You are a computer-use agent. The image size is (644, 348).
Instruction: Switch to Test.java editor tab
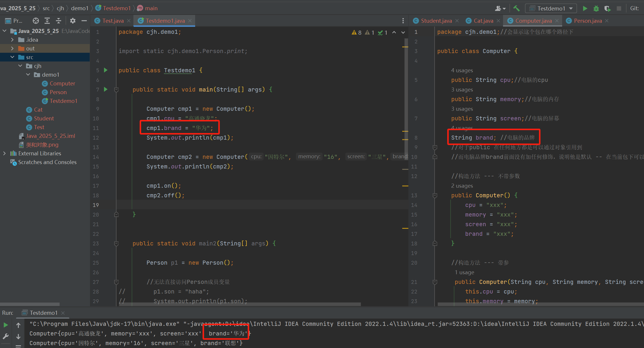coord(113,21)
